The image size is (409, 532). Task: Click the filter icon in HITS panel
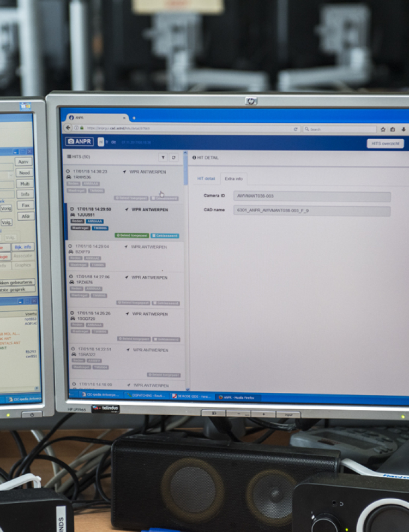pyautogui.click(x=163, y=157)
